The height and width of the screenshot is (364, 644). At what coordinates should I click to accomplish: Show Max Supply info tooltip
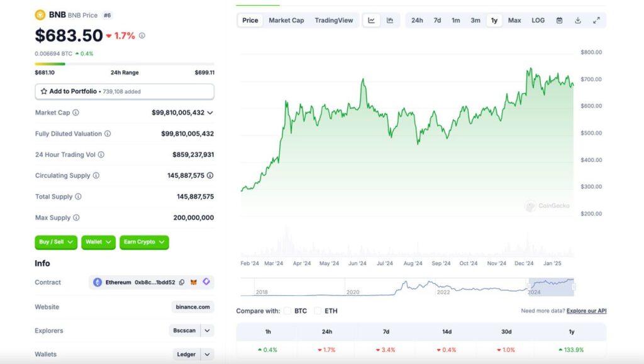76,217
